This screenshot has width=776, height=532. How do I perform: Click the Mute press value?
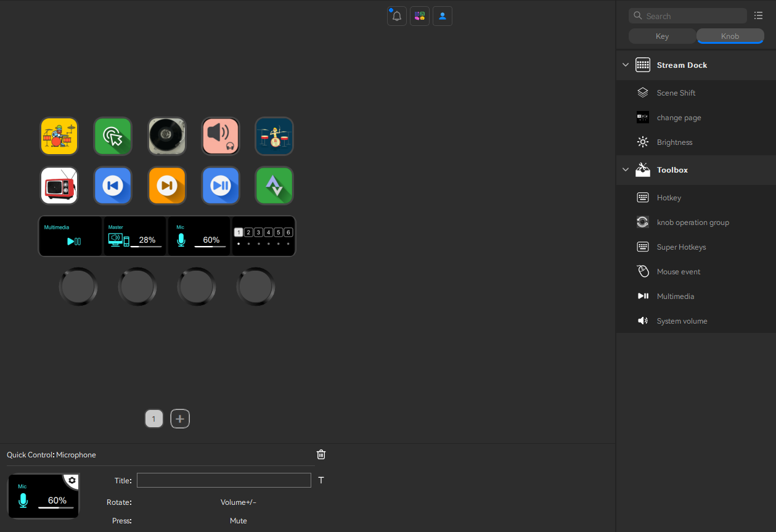pyautogui.click(x=239, y=521)
